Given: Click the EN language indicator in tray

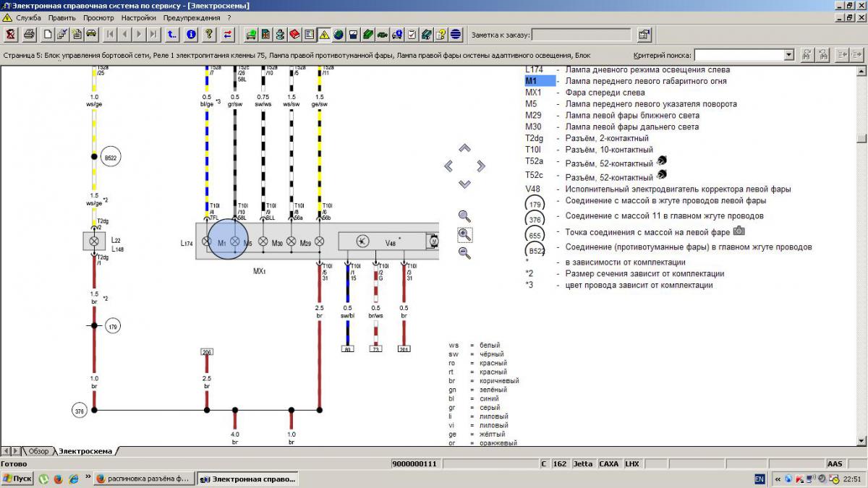Looking at the screenshot, I should (x=759, y=479).
